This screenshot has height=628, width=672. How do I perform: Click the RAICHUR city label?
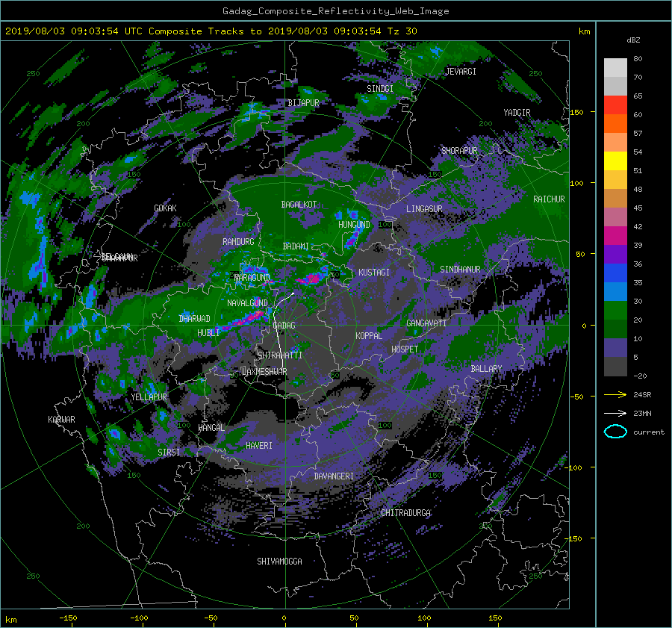(549, 199)
